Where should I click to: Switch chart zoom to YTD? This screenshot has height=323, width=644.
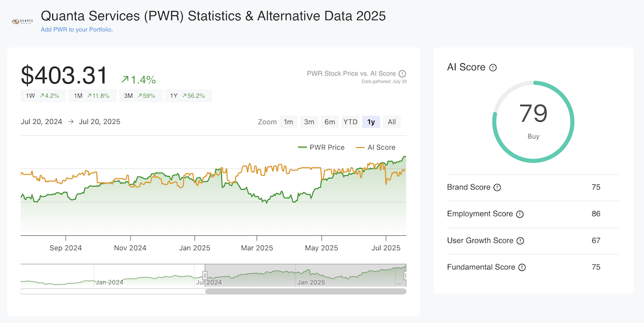[x=350, y=122]
